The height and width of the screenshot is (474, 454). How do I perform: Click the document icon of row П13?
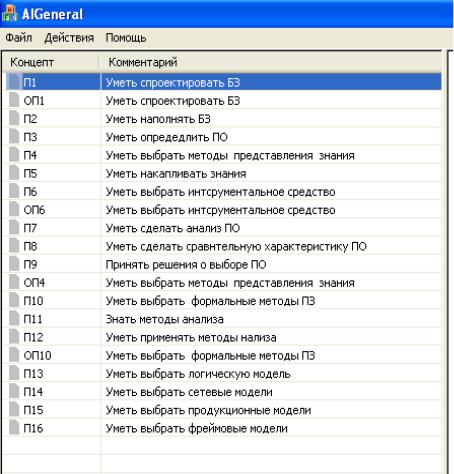click(14, 373)
